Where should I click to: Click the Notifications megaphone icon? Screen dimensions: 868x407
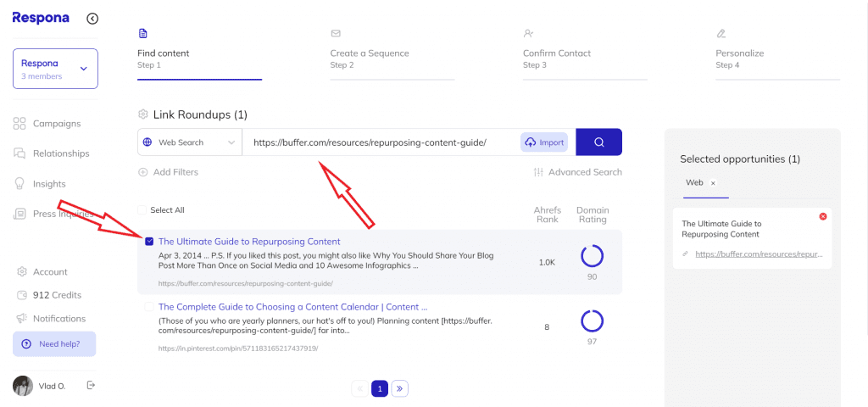(x=21, y=319)
